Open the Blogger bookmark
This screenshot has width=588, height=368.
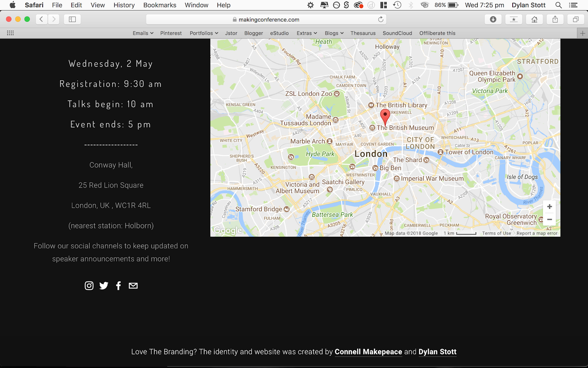pyautogui.click(x=254, y=33)
